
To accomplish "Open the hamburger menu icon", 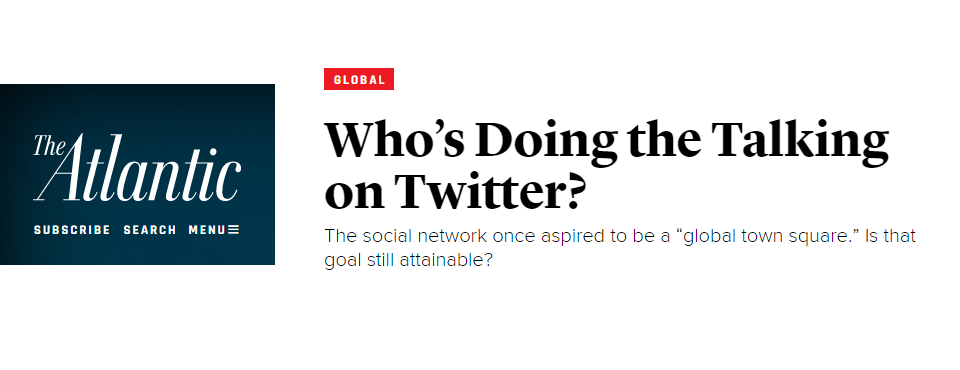I will tap(233, 230).
